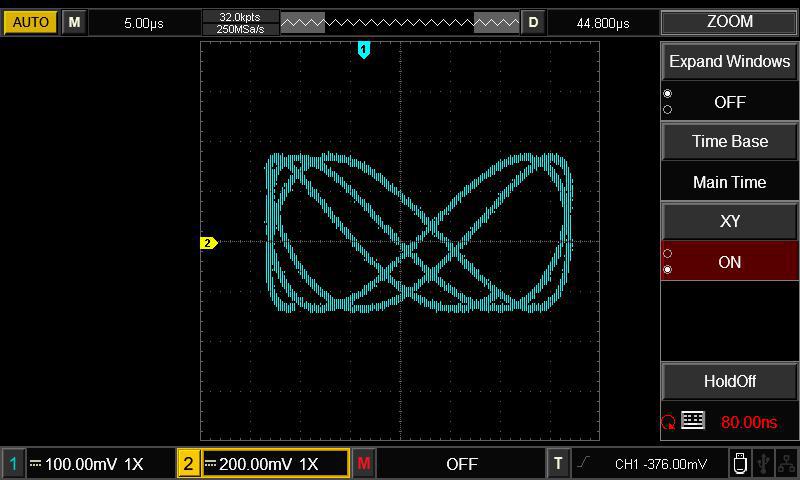This screenshot has height=480, width=800.
Task: Select the XY menu item
Action: 729,222
